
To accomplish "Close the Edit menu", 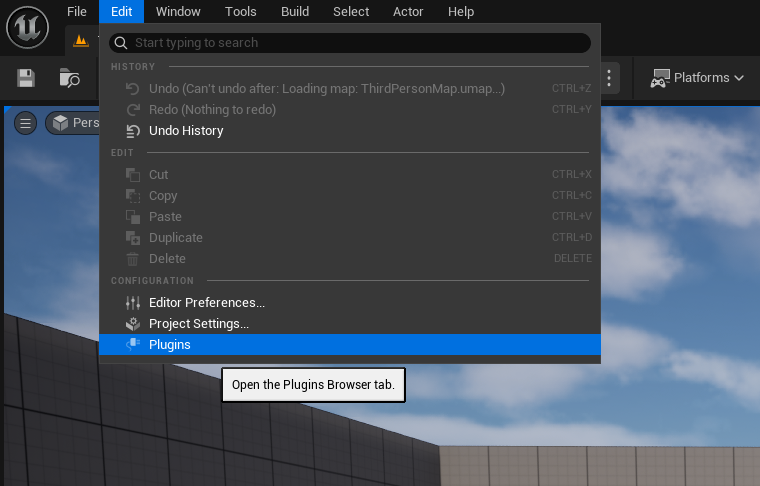I will click(x=122, y=11).
